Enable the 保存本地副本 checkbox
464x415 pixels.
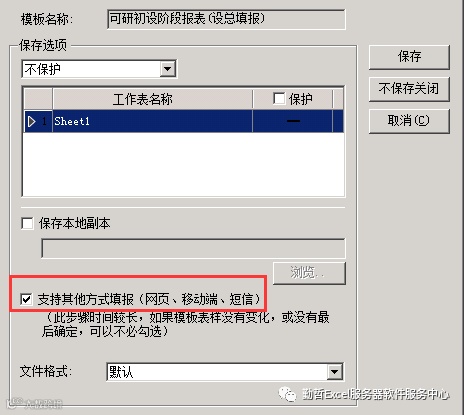coord(27,223)
